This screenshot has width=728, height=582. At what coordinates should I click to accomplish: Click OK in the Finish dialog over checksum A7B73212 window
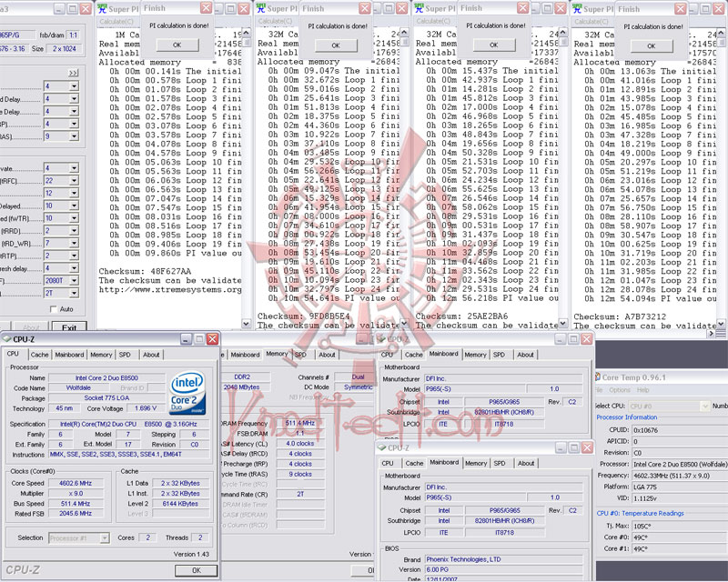point(652,46)
